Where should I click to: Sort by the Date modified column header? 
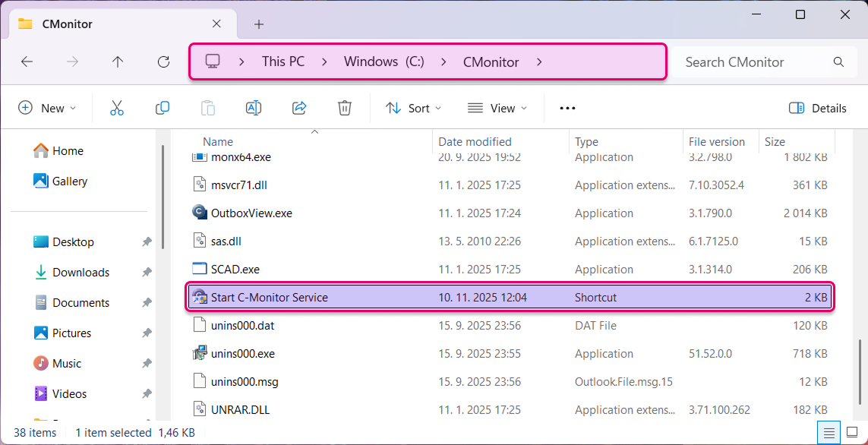click(475, 142)
